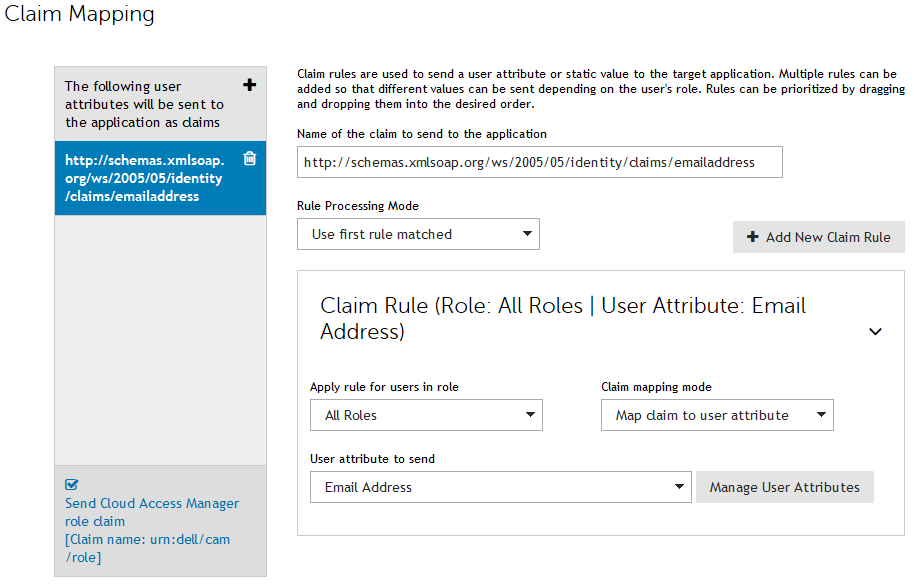
Task: Toggle Send Cloud Access Manager role claim checkbox
Action: (71, 485)
